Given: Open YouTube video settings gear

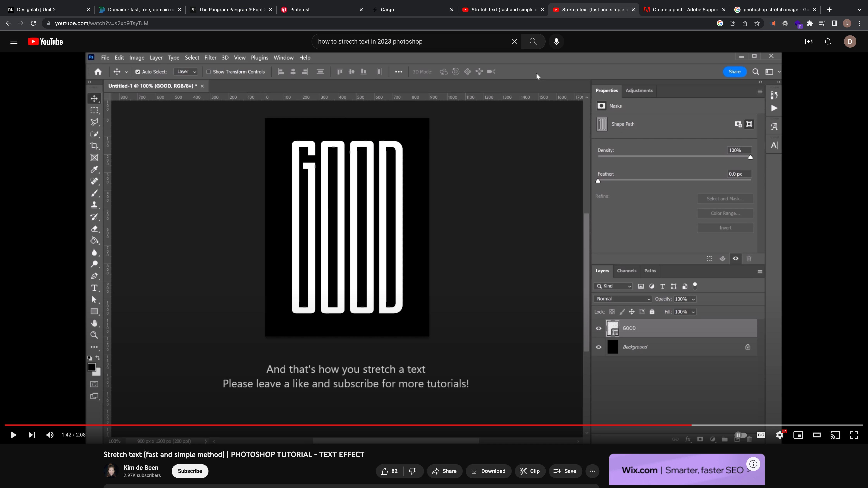Looking at the screenshot, I should click(779, 435).
